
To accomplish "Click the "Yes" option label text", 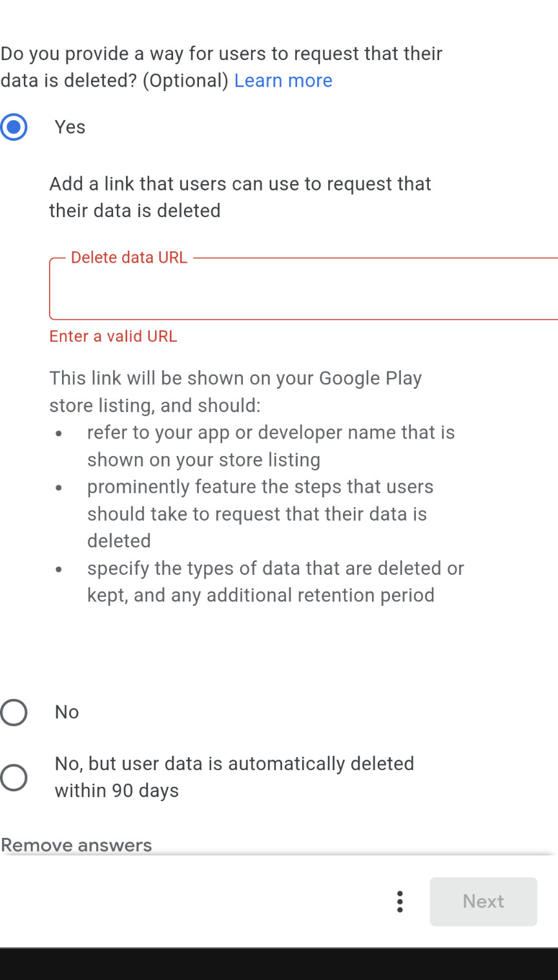I will click(x=70, y=127).
